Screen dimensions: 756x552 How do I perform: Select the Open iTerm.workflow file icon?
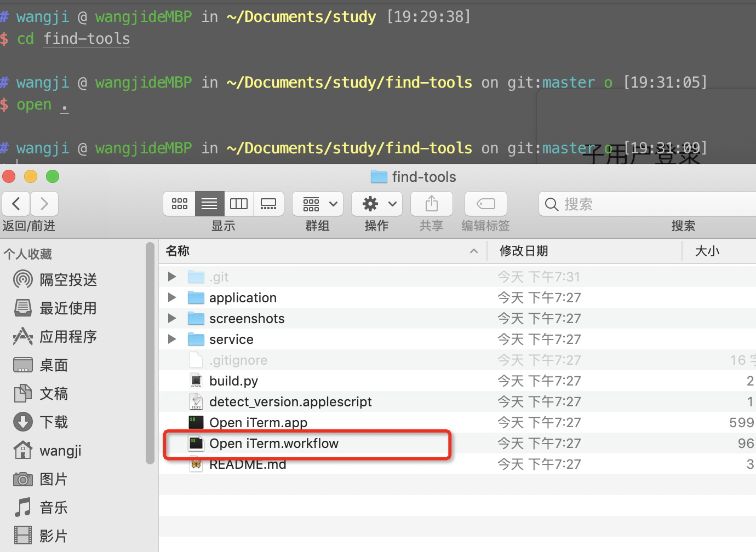[x=196, y=443]
